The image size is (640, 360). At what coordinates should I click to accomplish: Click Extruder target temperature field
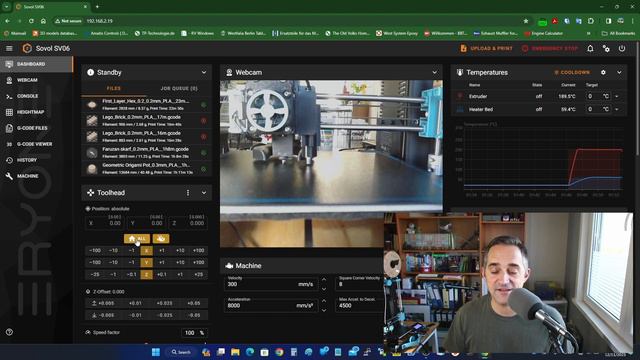(x=598, y=96)
